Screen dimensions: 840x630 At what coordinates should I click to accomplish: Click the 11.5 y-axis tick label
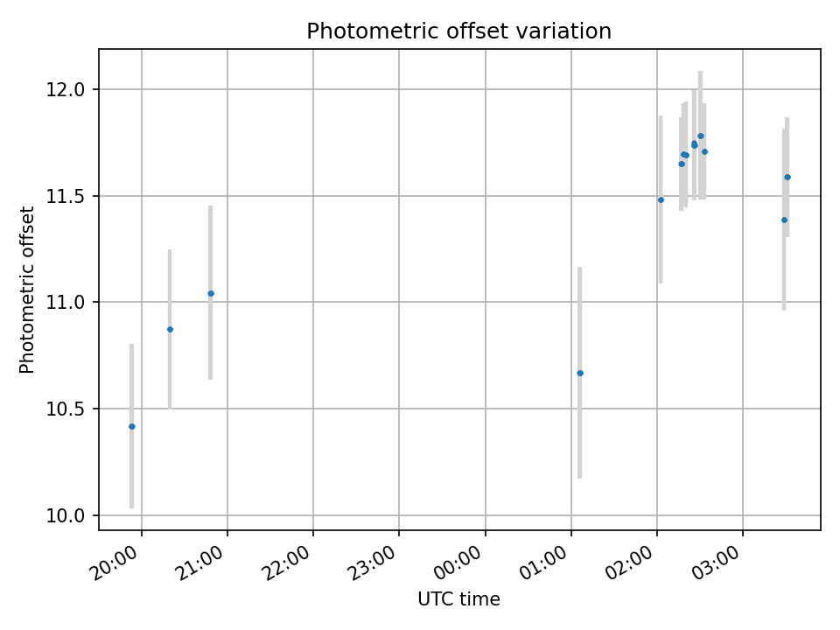tap(66, 196)
